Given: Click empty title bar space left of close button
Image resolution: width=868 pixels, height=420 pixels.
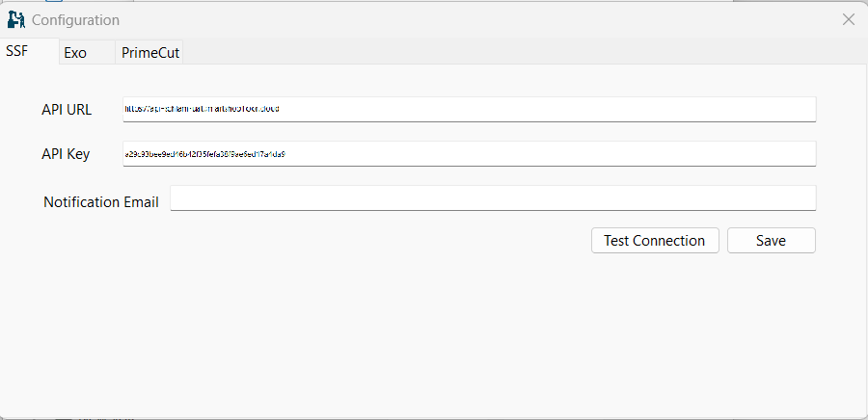Looking at the screenshot, I should [482, 19].
